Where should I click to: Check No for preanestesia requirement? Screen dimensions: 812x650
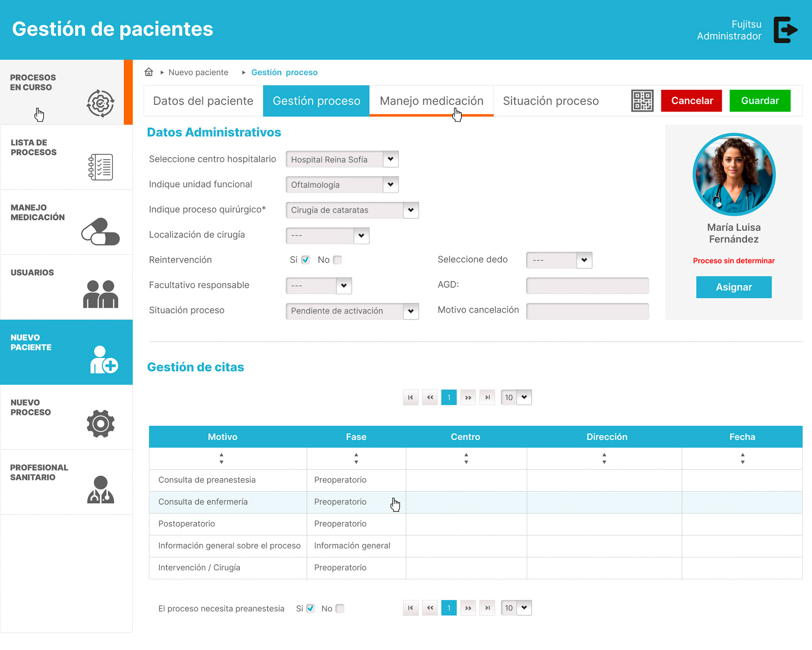[x=340, y=609]
